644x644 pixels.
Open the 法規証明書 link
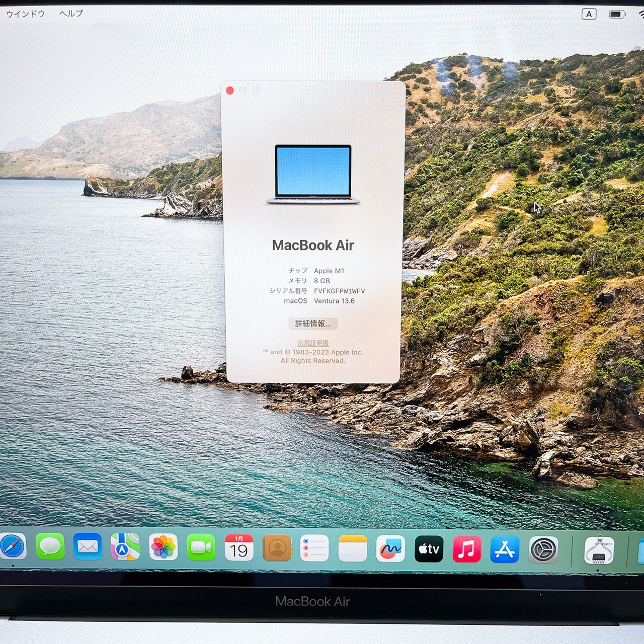[313, 343]
